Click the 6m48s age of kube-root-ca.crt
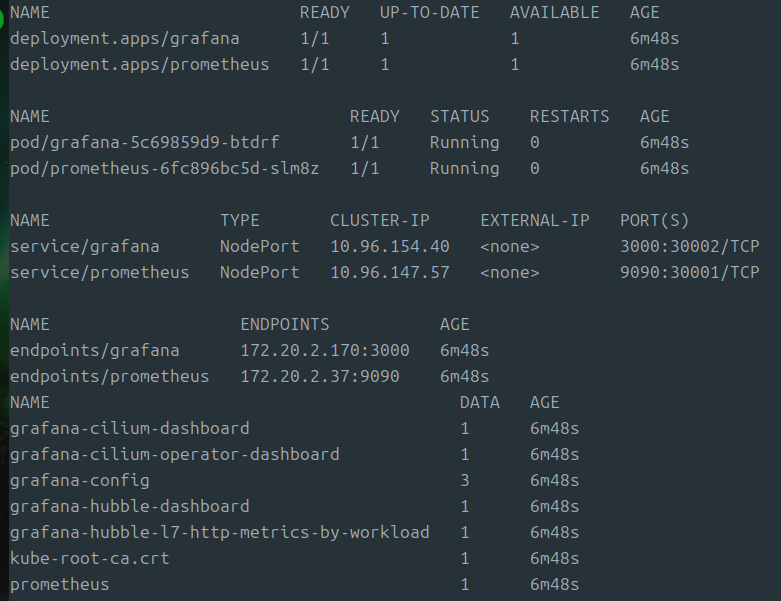The height and width of the screenshot is (601, 781). (554, 559)
